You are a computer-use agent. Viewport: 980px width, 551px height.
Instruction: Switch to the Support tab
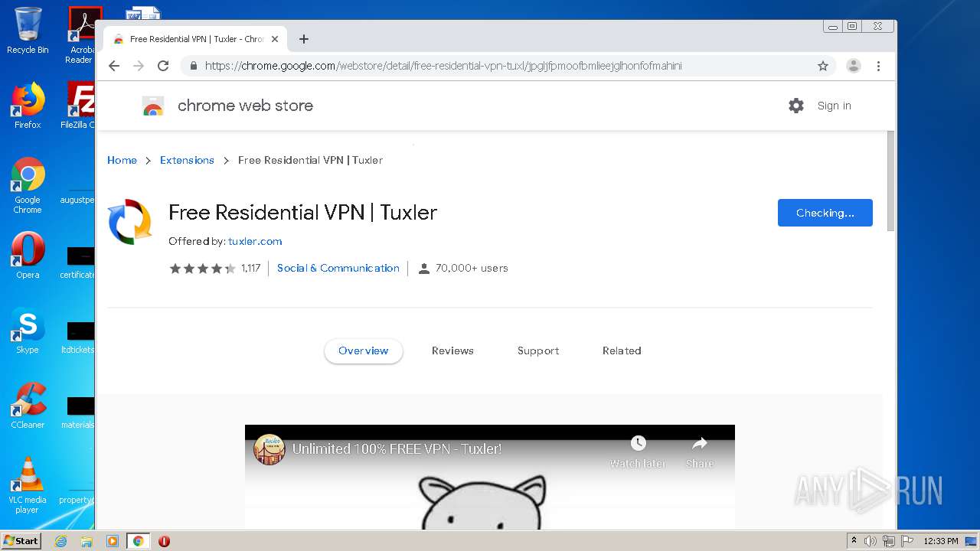tap(538, 350)
